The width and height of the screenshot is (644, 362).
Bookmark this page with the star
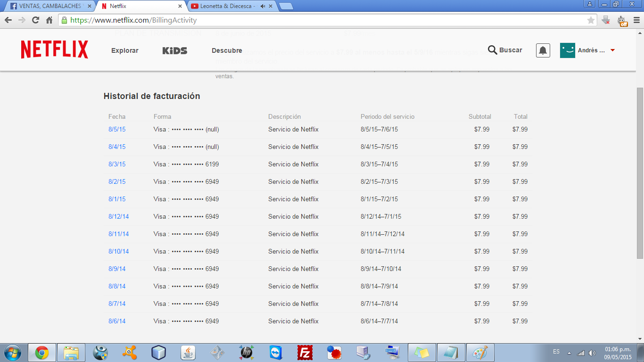coord(591,20)
